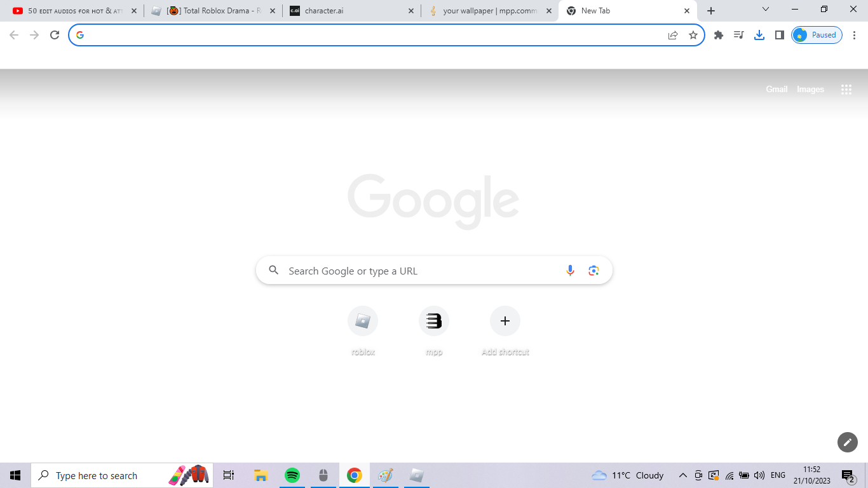
Task: Open the media controls icon
Action: tap(738, 35)
